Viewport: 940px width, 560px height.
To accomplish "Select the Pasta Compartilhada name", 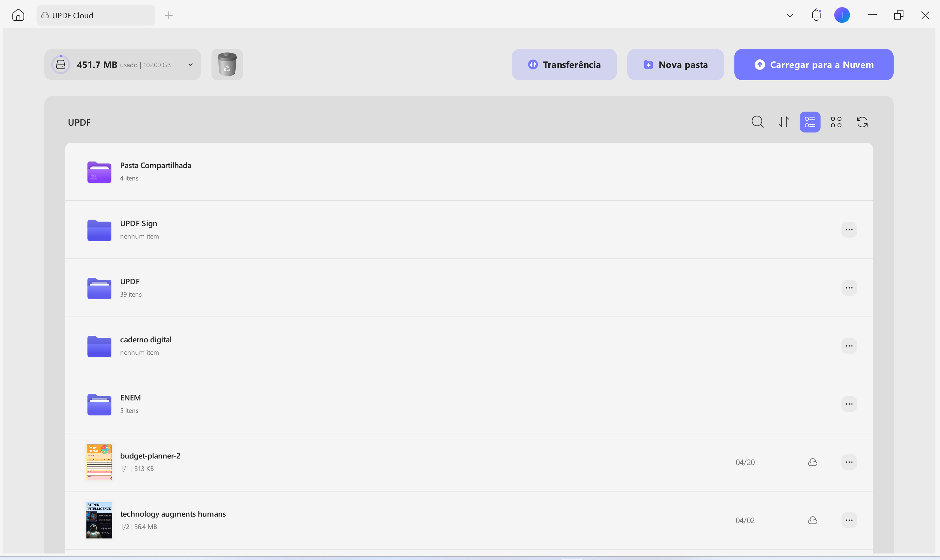I will (x=155, y=165).
